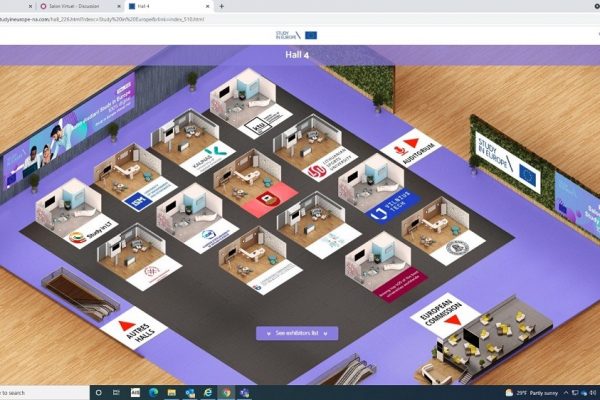Click the EU flag in the header
Image resolution: width=600 pixels, height=400 pixels.
pos(311,35)
